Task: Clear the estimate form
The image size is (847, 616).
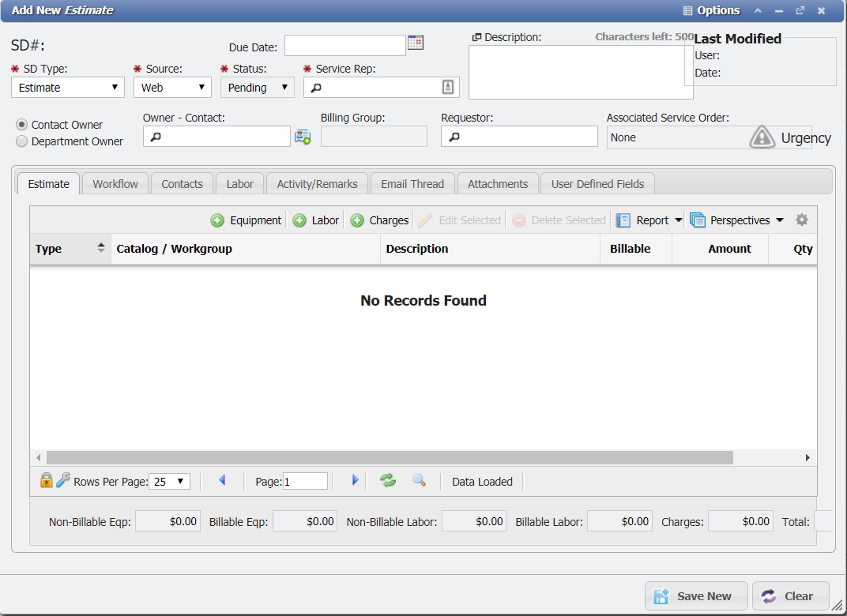Action: [791, 595]
